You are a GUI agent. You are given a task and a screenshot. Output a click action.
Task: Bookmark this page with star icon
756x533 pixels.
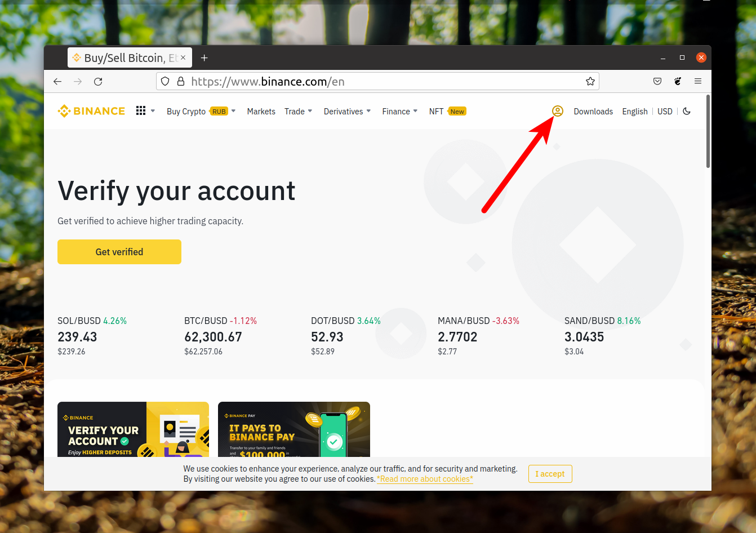click(x=590, y=81)
